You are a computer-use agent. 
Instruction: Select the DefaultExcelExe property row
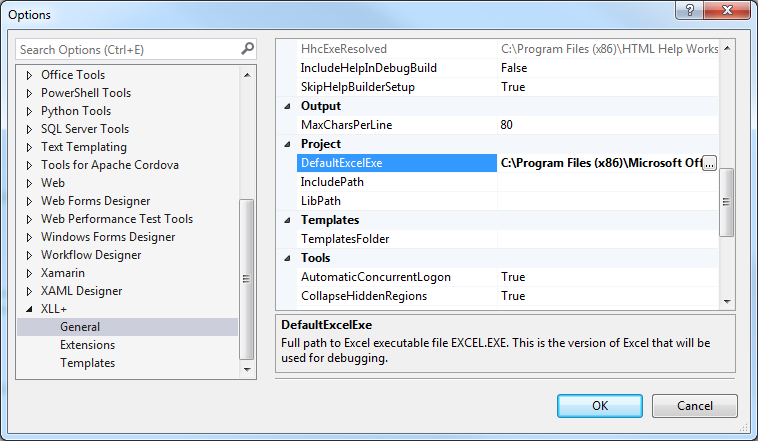pyautogui.click(x=396, y=163)
